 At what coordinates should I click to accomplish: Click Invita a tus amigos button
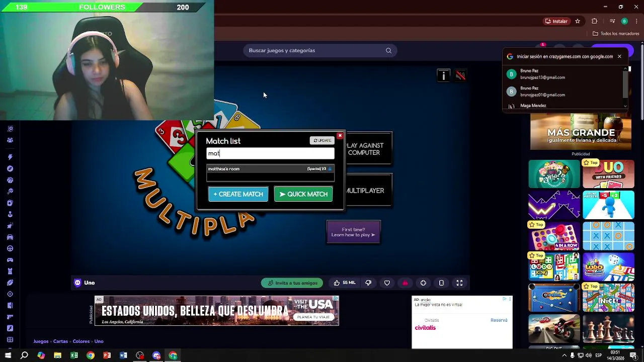tap(293, 283)
